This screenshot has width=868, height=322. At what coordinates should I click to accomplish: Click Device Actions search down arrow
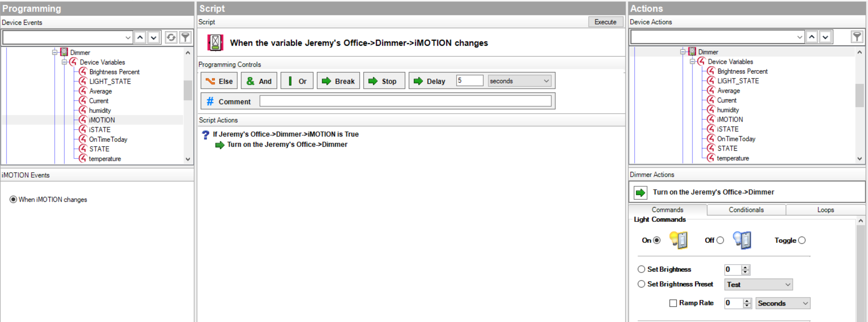826,37
